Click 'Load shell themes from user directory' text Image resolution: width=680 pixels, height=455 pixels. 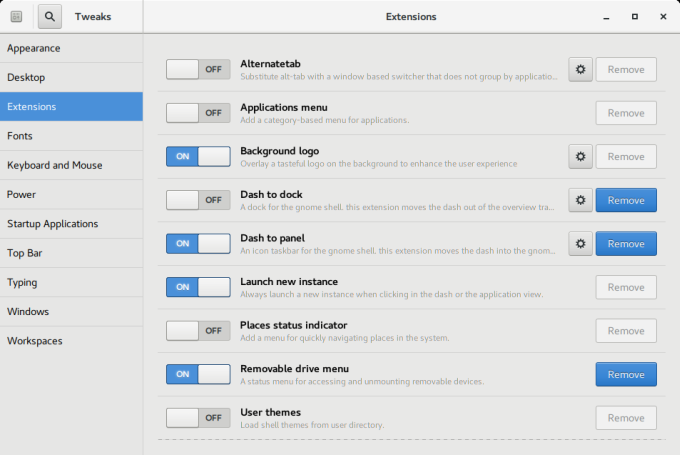click(x=312, y=425)
